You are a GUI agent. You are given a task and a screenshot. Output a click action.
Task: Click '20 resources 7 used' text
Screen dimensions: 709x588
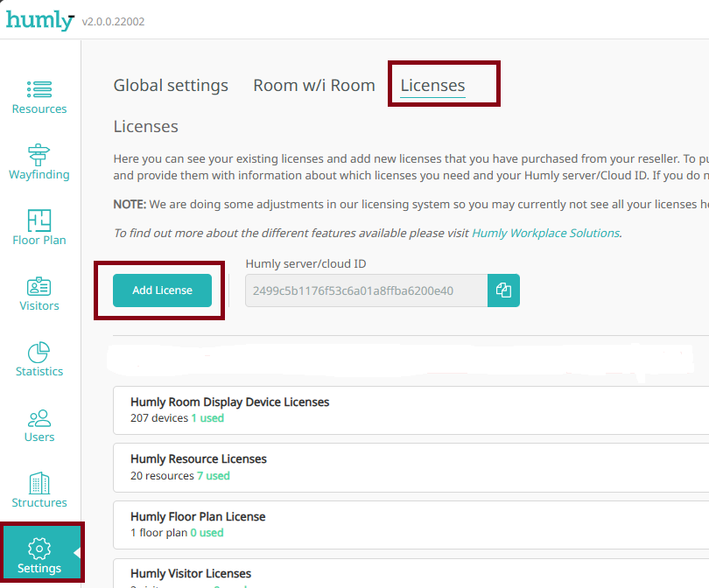(x=180, y=476)
